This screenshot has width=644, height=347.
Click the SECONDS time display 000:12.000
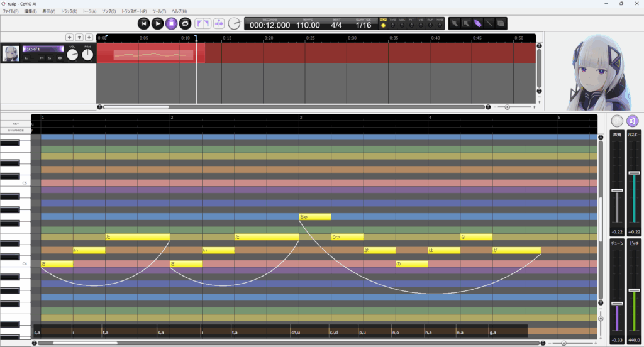(270, 25)
